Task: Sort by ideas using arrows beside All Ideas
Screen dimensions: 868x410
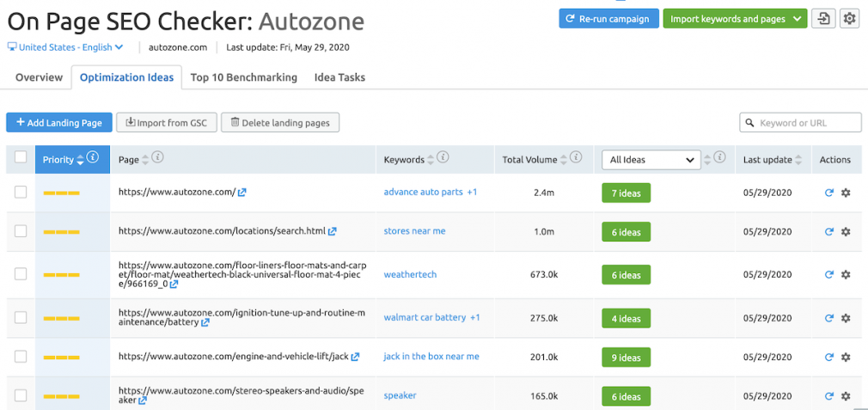Action: [x=707, y=160]
